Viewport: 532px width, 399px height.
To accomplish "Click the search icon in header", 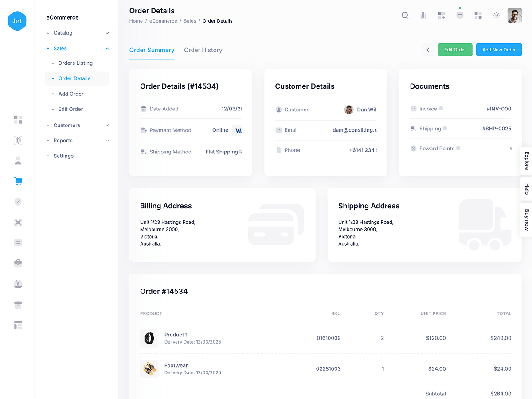I will point(405,16).
